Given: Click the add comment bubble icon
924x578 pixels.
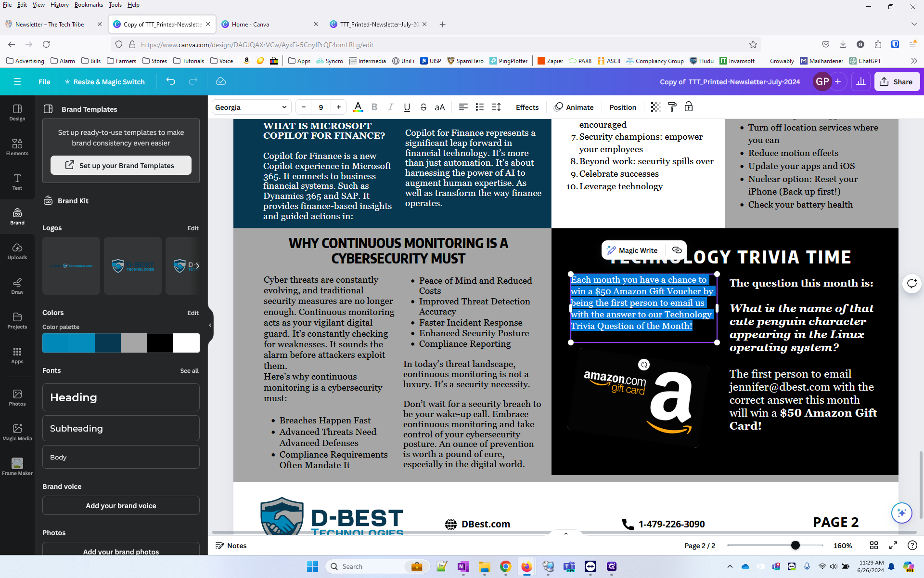Looking at the screenshot, I should 911,283.
